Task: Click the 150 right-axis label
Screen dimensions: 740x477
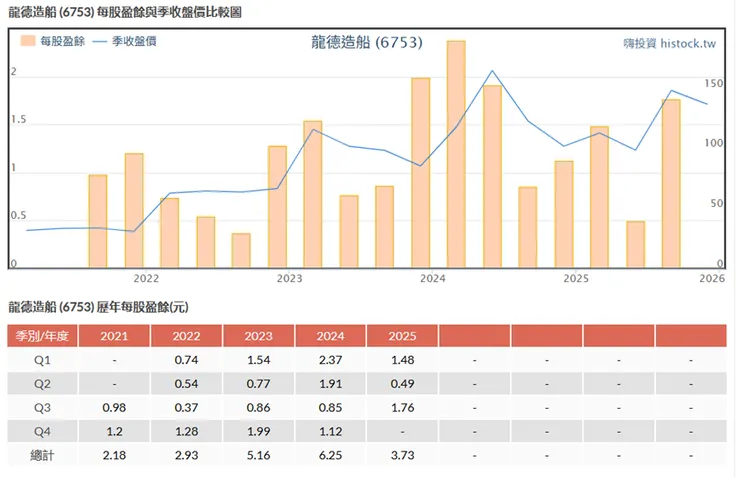Action: pyautogui.click(x=714, y=84)
